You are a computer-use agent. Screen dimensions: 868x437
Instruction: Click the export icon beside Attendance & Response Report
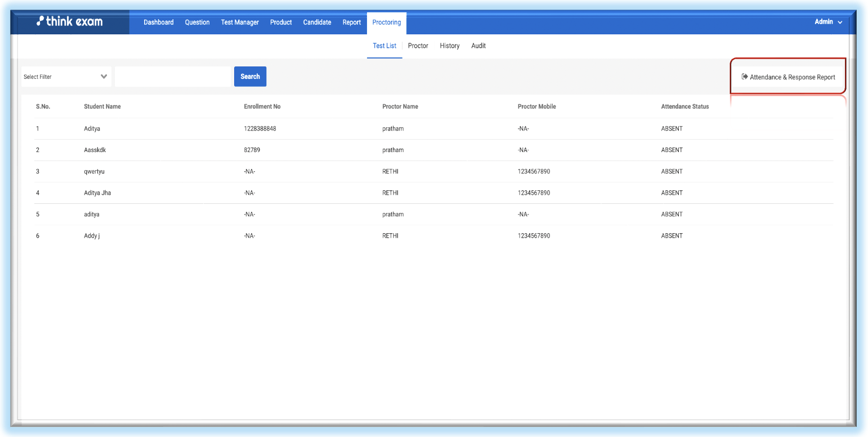745,77
